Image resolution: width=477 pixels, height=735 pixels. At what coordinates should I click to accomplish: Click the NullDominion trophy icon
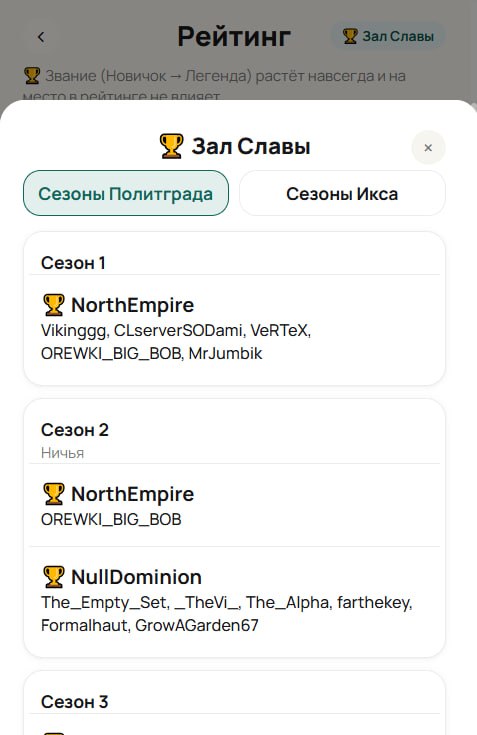(53, 577)
